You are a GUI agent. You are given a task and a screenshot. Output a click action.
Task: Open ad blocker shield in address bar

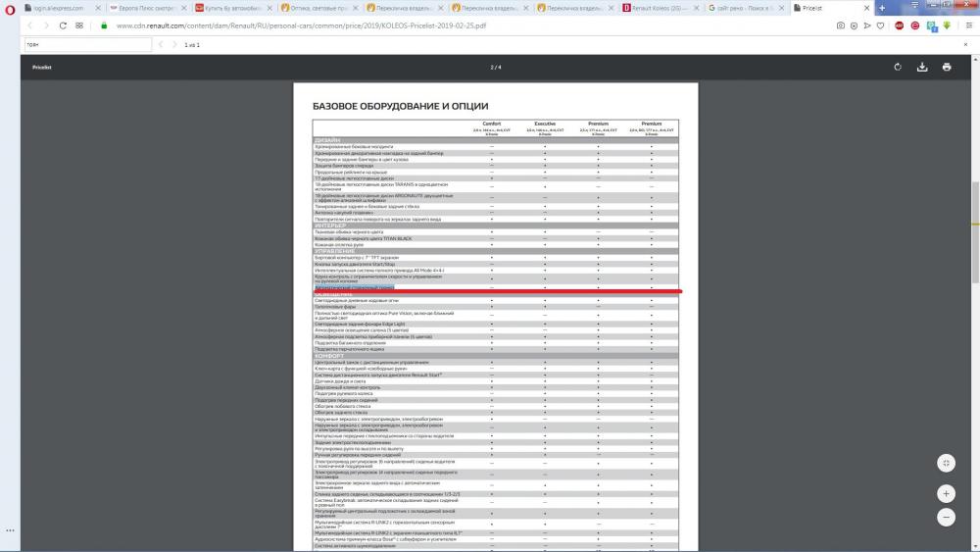pos(854,25)
